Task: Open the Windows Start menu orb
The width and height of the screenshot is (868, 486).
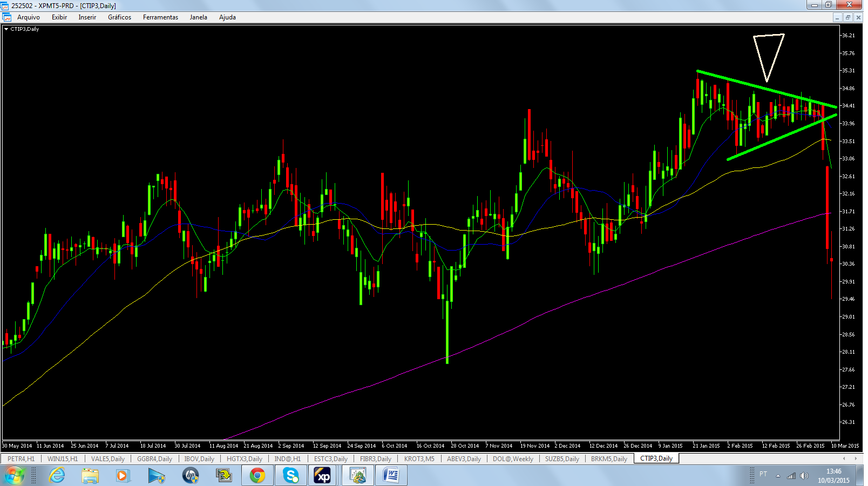Action: pyautogui.click(x=15, y=475)
